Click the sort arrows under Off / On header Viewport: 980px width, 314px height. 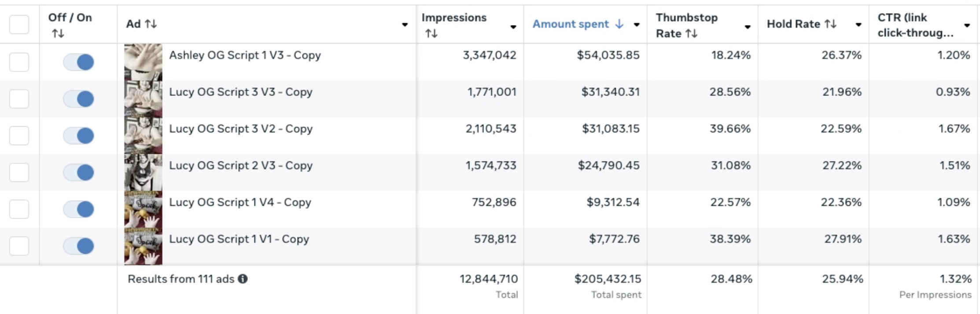(58, 33)
